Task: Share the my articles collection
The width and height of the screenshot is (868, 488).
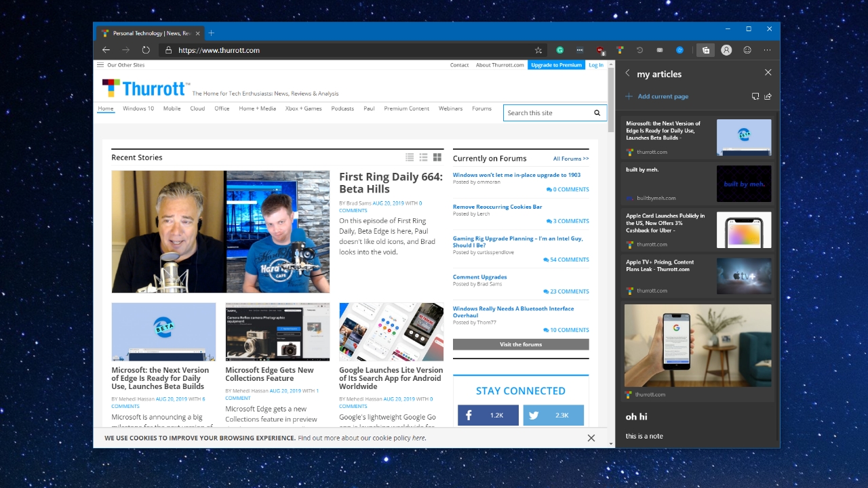Action: coord(768,96)
